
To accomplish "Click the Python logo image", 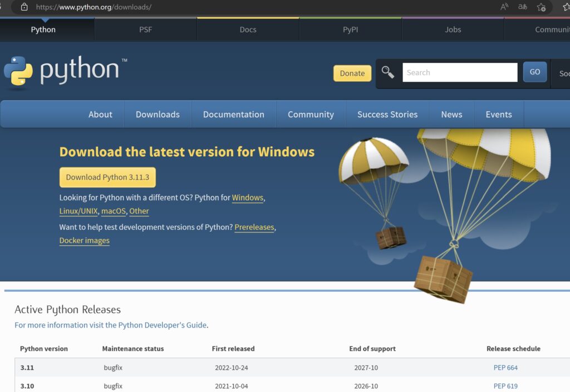I will tap(66, 72).
